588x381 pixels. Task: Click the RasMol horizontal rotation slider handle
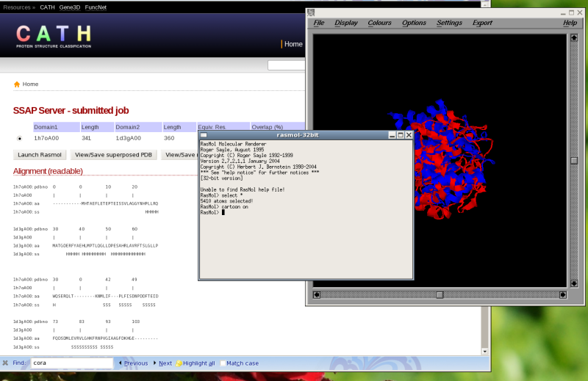pos(440,294)
